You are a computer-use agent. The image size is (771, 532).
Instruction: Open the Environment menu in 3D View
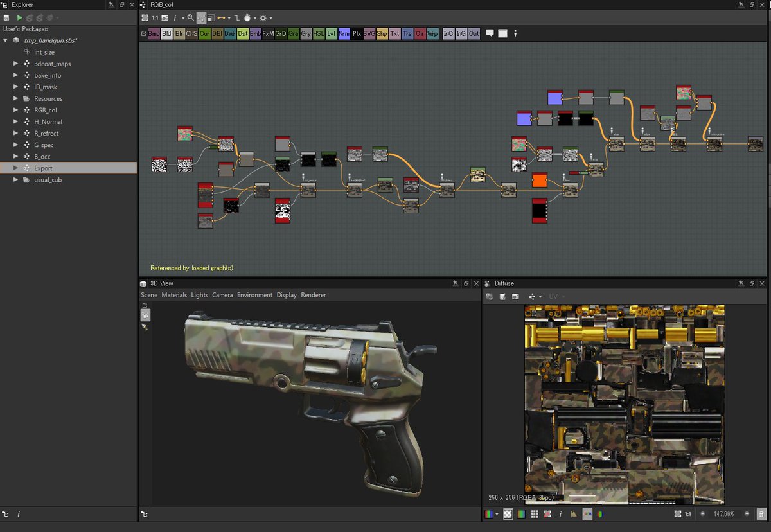[255, 295]
